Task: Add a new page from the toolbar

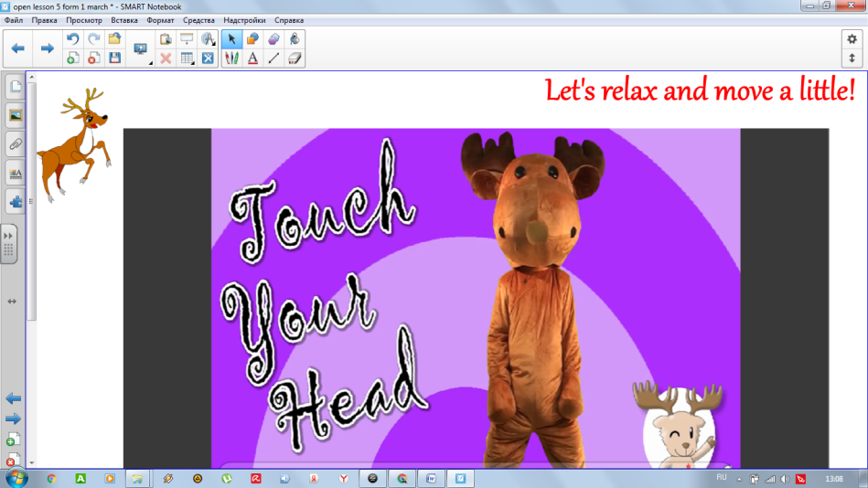Action: tap(72, 58)
